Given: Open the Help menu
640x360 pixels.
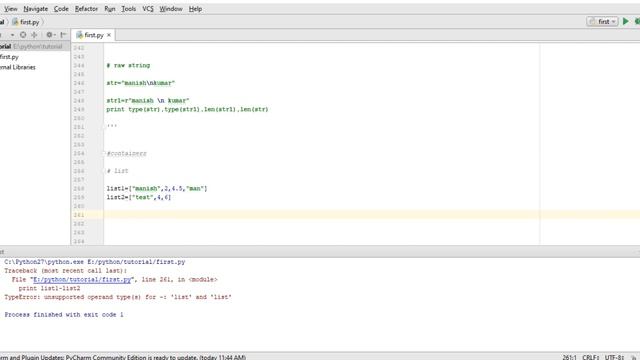Looking at the screenshot, I should tap(195, 9).
